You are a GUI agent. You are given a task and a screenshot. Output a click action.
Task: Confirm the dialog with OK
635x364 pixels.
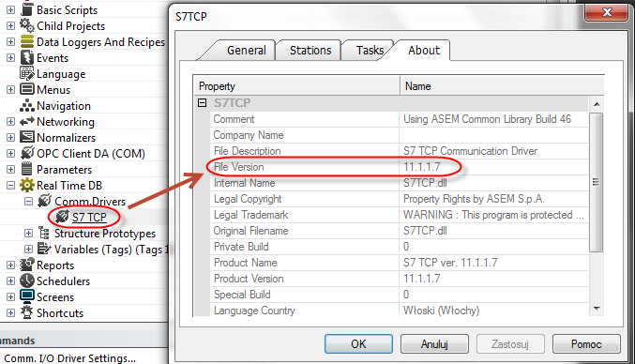pyautogui.click(x=358, y=343)
